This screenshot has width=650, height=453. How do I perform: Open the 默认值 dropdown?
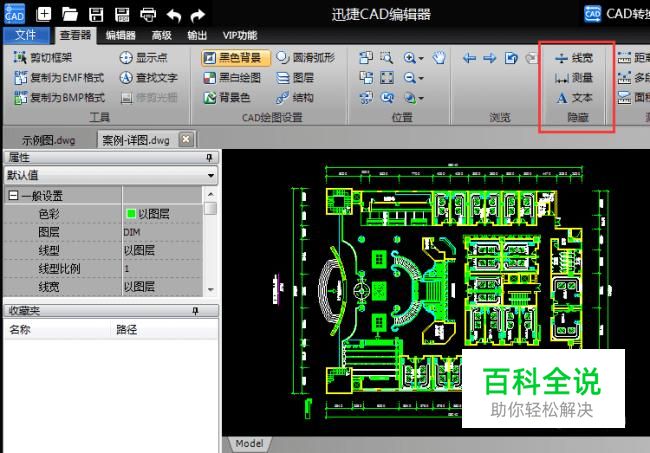[111, 175]
